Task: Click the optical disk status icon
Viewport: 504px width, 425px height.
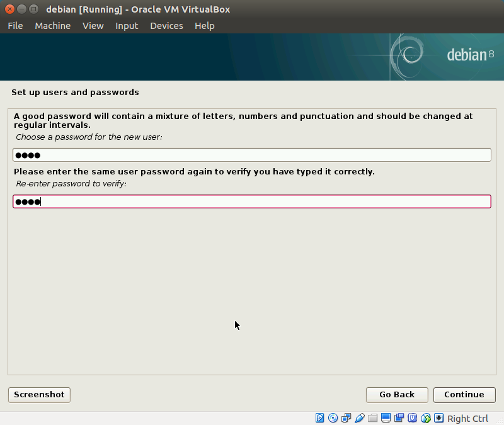Action: coord(333,418)
